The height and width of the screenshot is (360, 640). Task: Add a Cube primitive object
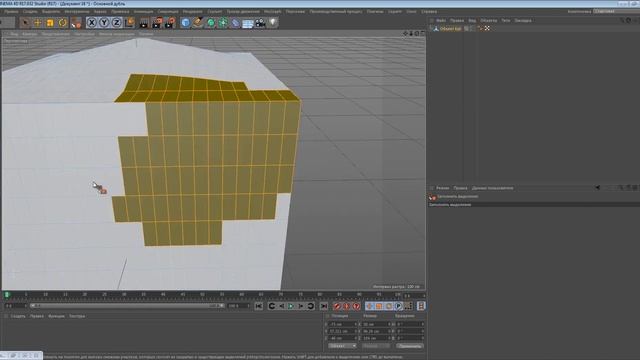[x=185, y=23]
